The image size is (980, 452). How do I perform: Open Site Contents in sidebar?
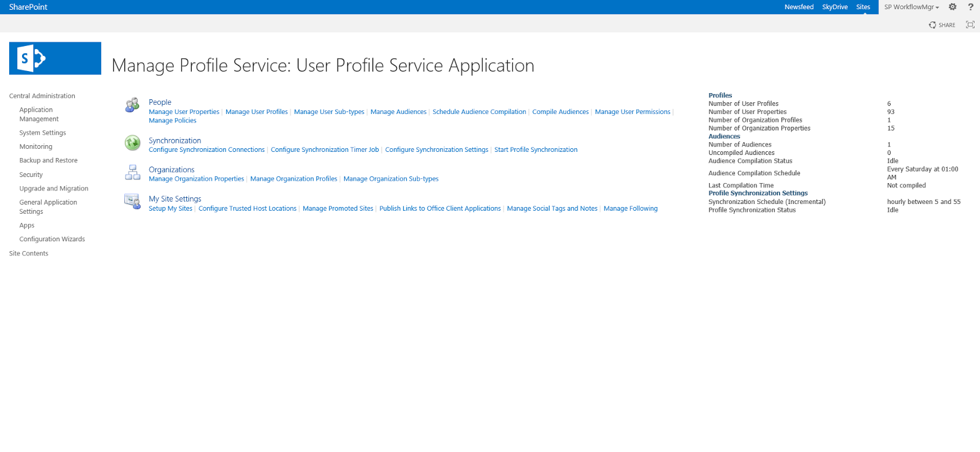coord(29,254)
